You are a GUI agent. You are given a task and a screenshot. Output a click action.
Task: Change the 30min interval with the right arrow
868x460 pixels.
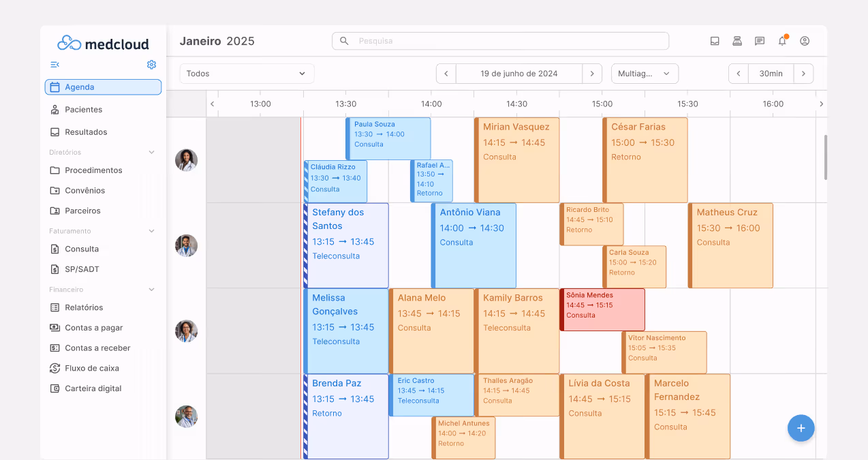(x=803, y=73)
